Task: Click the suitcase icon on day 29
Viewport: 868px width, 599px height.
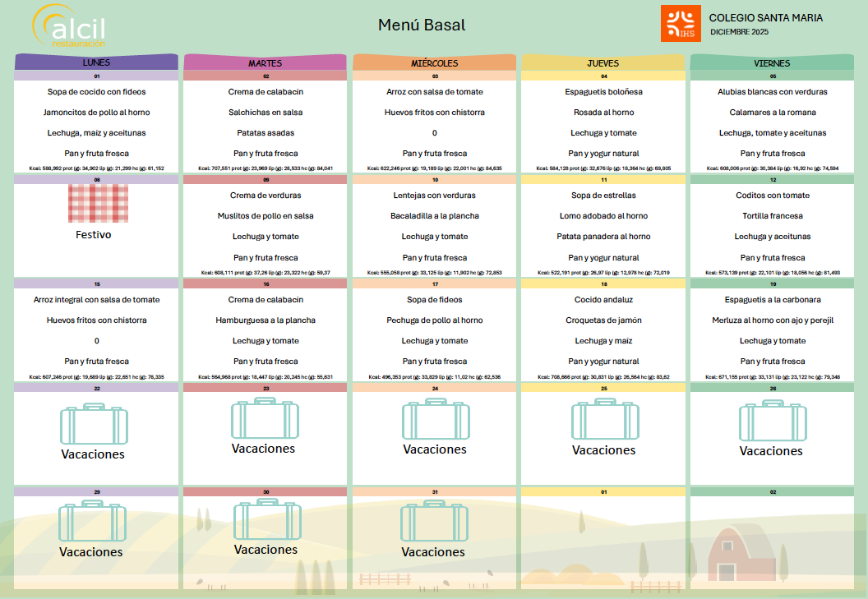Action: click(x=92, y=521)
